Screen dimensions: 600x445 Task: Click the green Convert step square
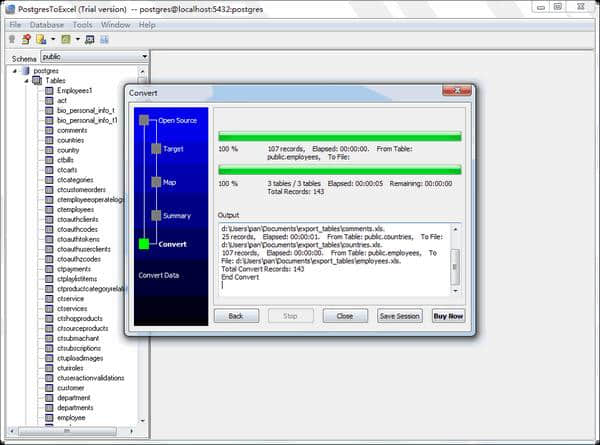(x=144, y=243)
